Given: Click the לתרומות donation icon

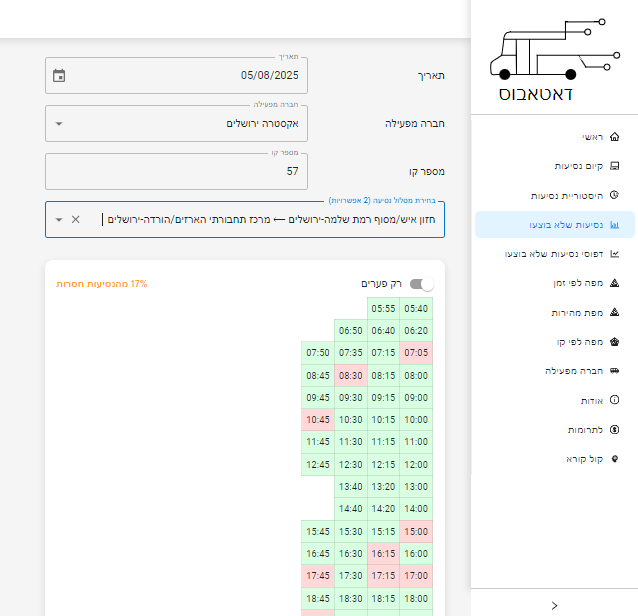Looking at the screenshot, I should coord(614,429).
